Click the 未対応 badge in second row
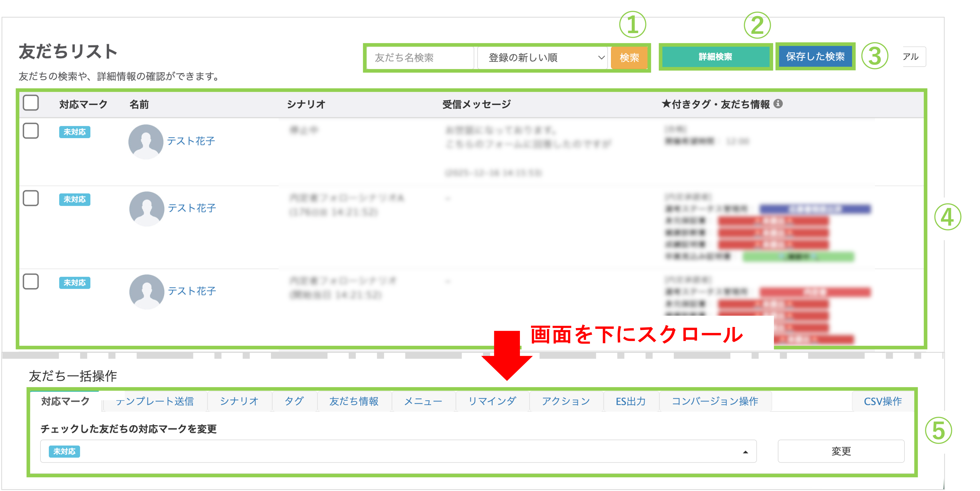Image resolution: width=980 pixels, height=491 pixels. pyautogui.click(x=75, y=199)
